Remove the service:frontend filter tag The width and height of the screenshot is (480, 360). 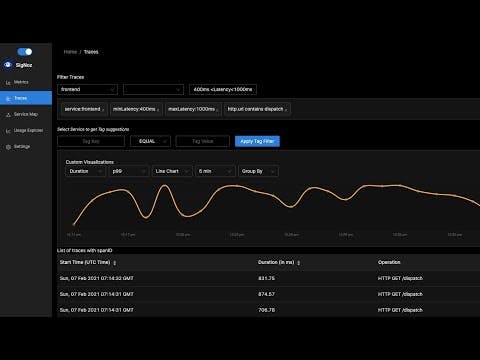(103, 110)
